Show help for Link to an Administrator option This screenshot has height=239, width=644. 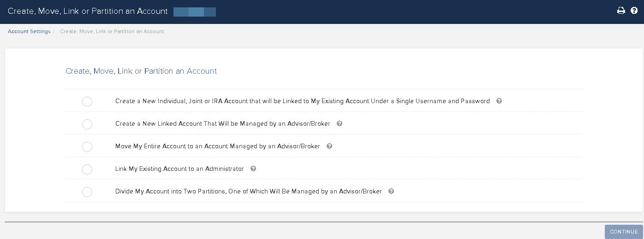pos(253,169)
